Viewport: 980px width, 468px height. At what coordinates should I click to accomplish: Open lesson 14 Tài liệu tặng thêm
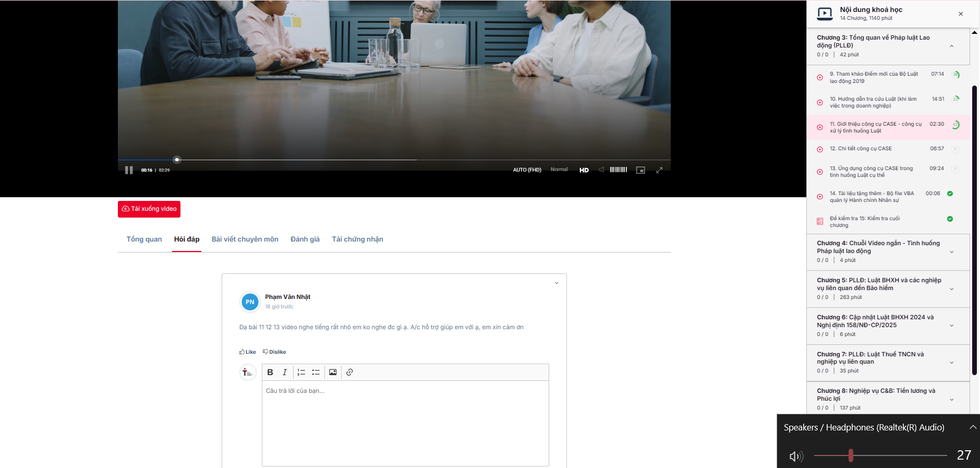(888, 197)
